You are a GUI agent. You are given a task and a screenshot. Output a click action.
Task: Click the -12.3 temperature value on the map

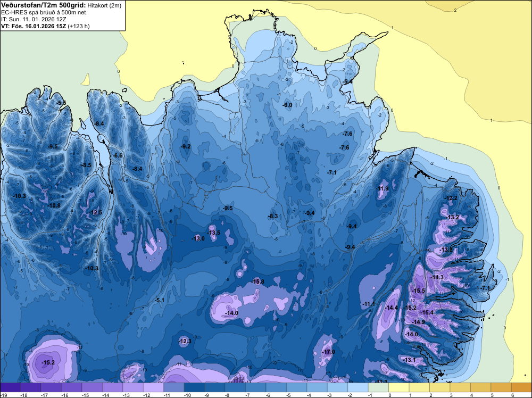point(185,341)
